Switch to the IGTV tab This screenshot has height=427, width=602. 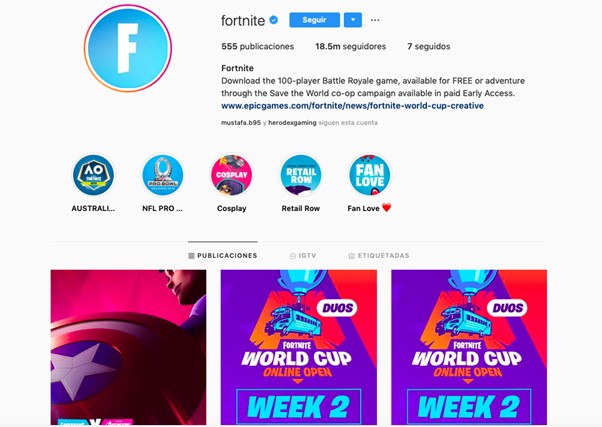(303, 256)
